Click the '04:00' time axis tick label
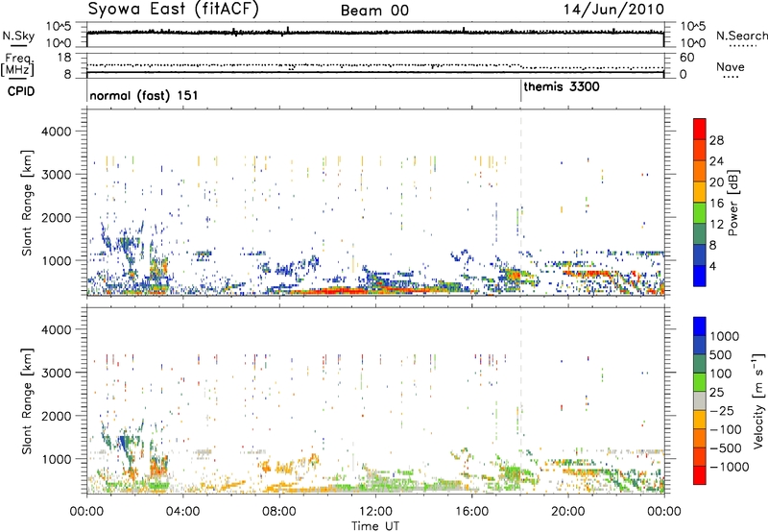The width and height of the screenshot is (768, 532). point(183,512)
